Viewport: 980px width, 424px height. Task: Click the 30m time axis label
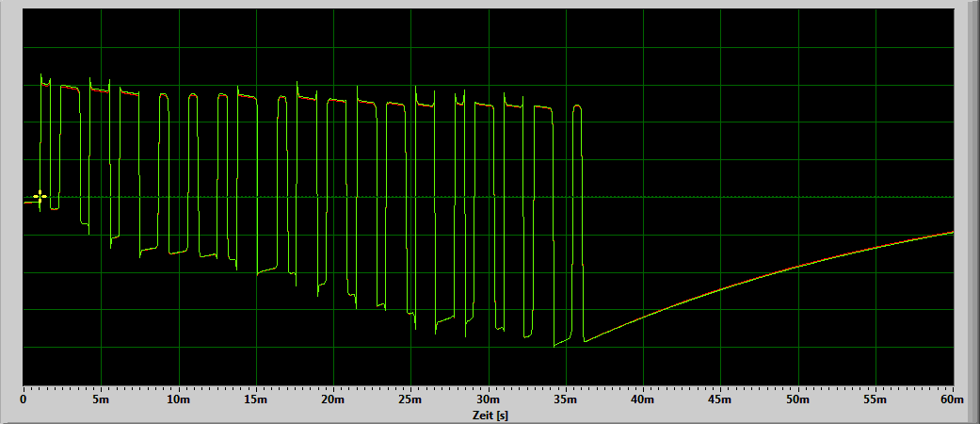tap(489, 399)
